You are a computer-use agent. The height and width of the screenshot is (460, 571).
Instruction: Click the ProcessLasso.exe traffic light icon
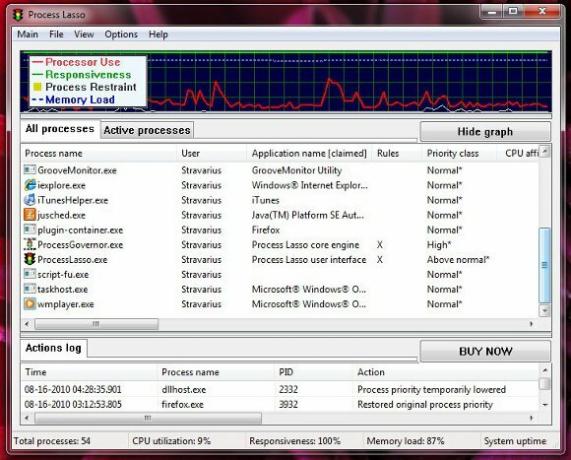coord(30,259)
